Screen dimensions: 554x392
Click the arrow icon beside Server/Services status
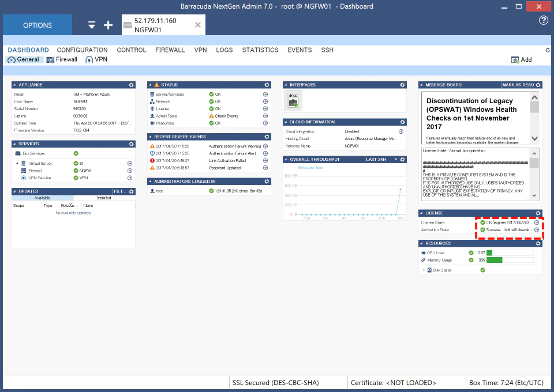tap(265, 94)
